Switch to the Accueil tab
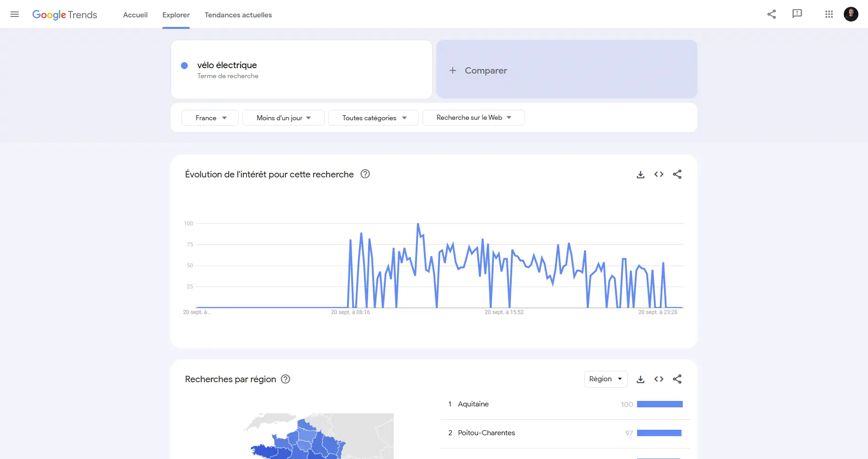 (x=135, y=15)
